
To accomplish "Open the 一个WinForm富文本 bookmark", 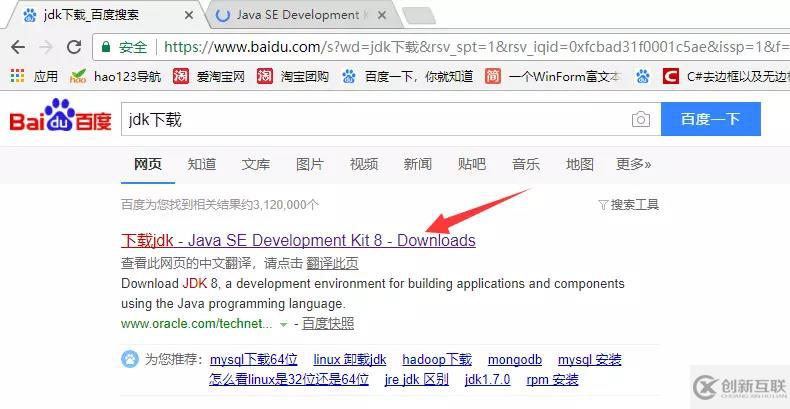I will pos(553,77).
